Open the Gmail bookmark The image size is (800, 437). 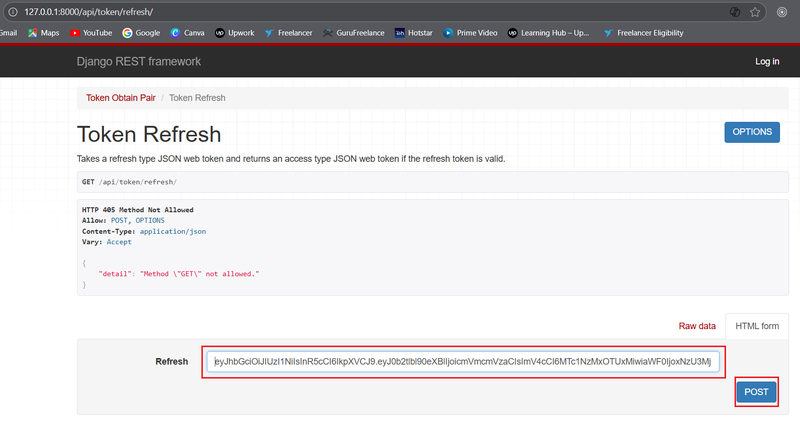coord(8,33)
